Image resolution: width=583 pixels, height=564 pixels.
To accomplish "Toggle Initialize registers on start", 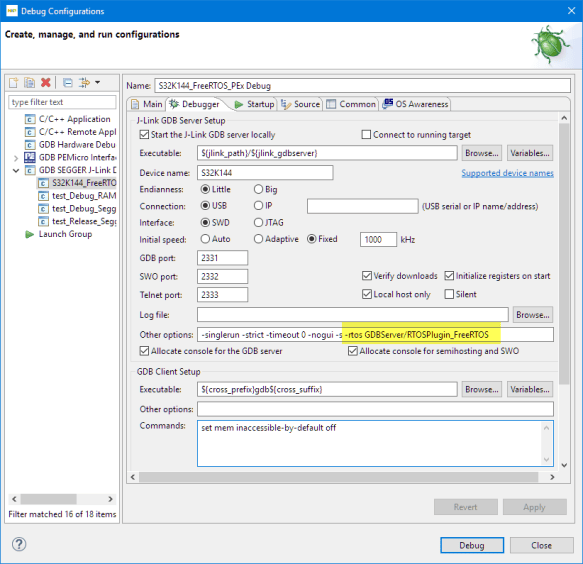I will pyautogui.click(x=449, y=275).
